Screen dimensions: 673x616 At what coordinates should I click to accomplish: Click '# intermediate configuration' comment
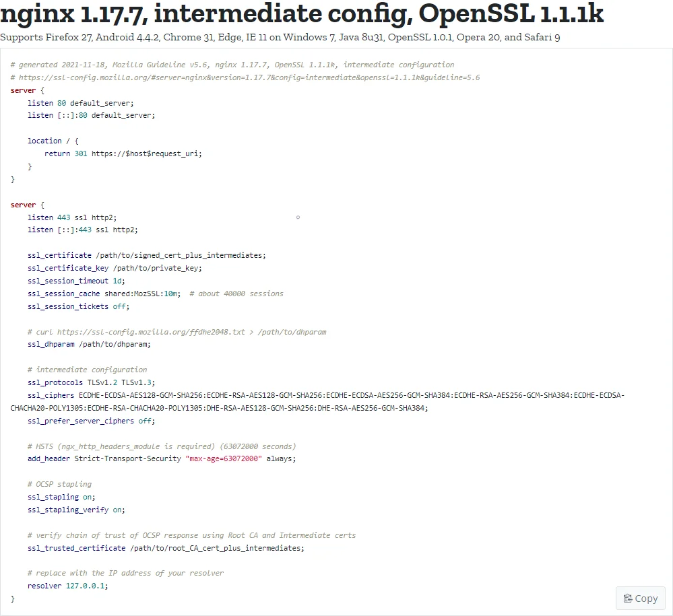(87, 370)
